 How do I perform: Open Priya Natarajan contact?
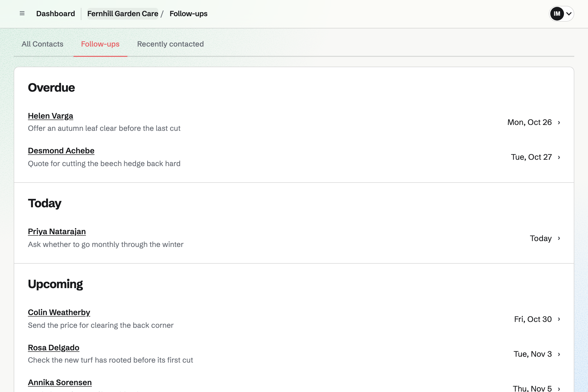[x=57, y=232]
